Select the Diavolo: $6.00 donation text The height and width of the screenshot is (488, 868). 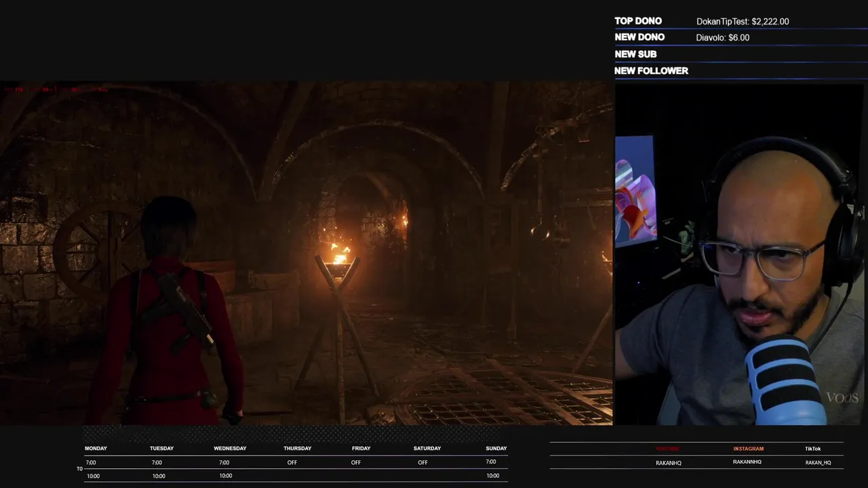(x=722, y=38)
